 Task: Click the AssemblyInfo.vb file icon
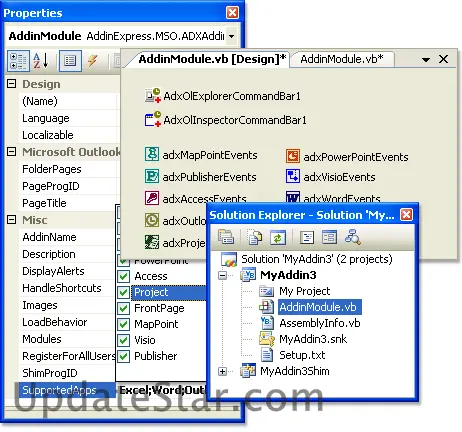pyautogui.click(x=267, y=323)
